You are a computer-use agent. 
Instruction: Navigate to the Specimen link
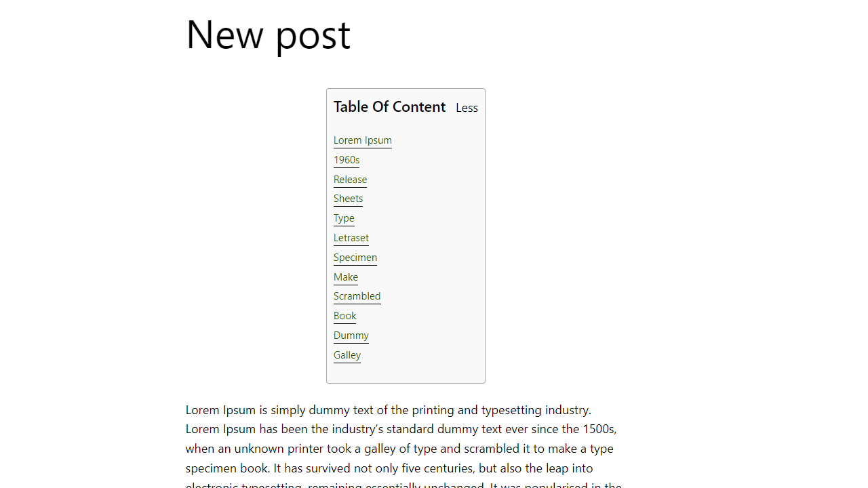coord(355,258)
